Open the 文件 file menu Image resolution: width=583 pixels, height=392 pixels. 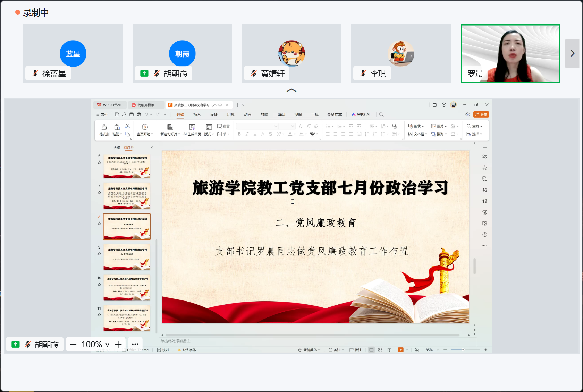pos(102,115)
